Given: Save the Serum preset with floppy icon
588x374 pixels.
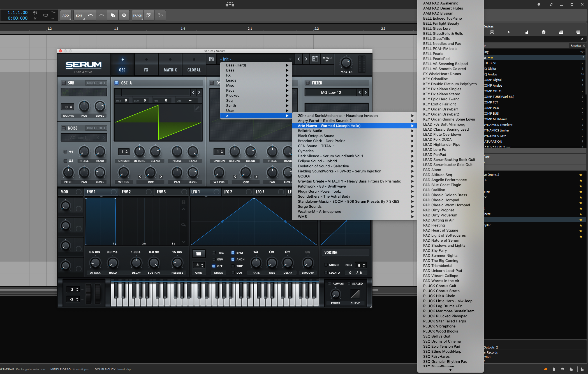Looking at the screenshot, I should 212,59.
